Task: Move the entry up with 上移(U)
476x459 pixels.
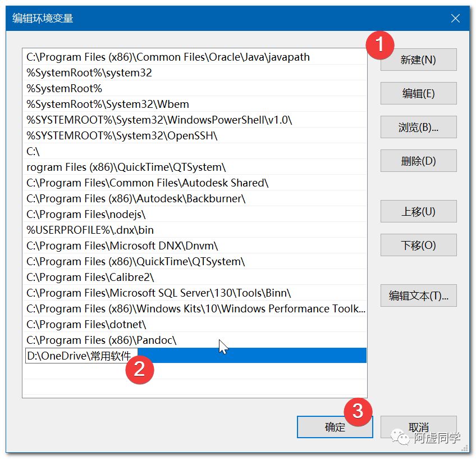Action: point(418,211)
